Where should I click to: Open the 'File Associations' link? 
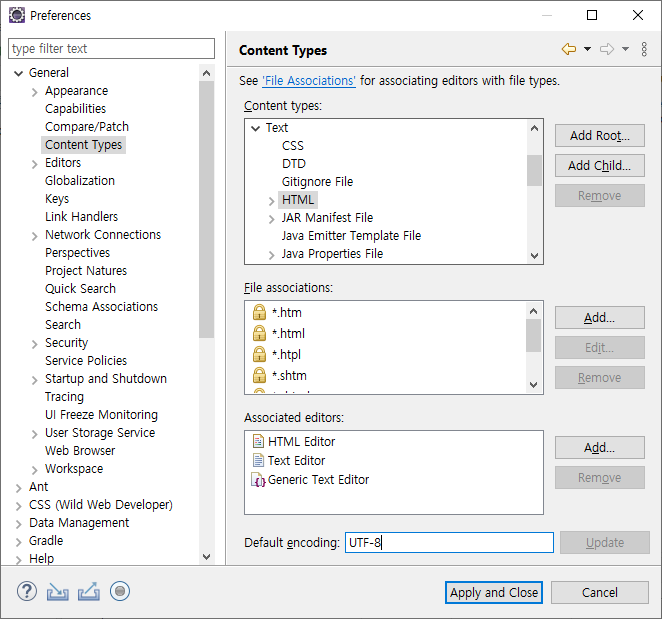tap(309, 81)
